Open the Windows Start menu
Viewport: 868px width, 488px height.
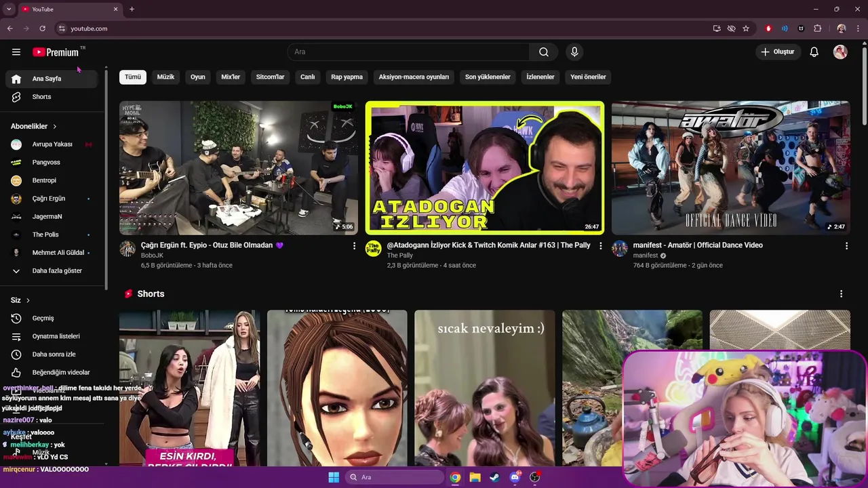pyautogui.click(x=334, y=477)
